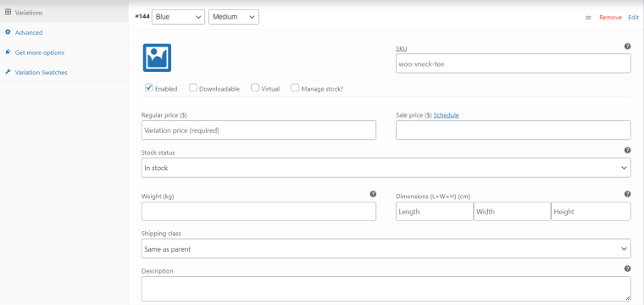
Task: Click the red Remove link
Action: point(610,18)
